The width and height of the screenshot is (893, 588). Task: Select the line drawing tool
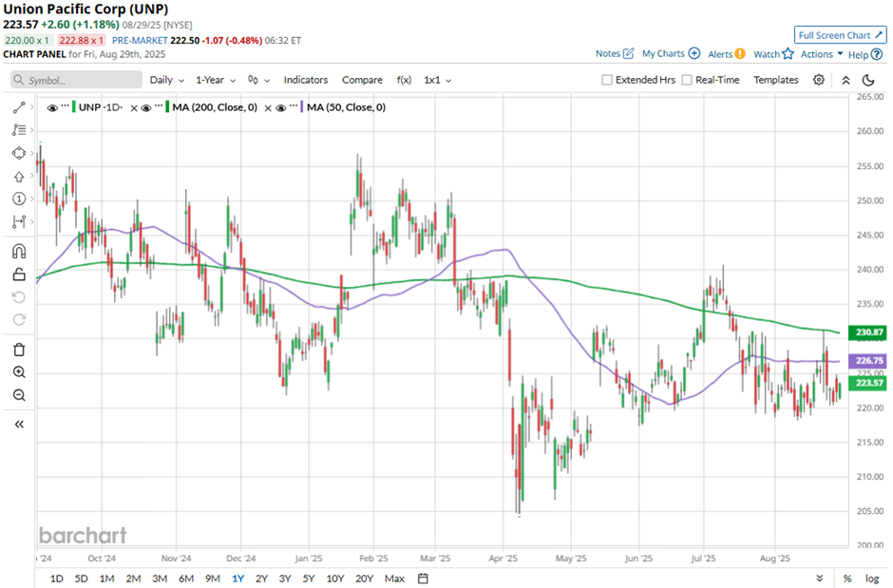coord(19,107)
